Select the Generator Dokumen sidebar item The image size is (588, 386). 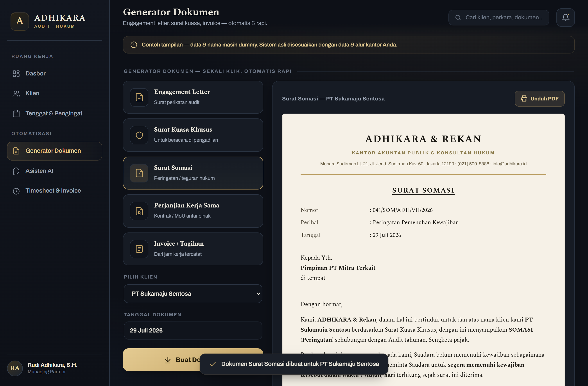[x=55, y=151]
